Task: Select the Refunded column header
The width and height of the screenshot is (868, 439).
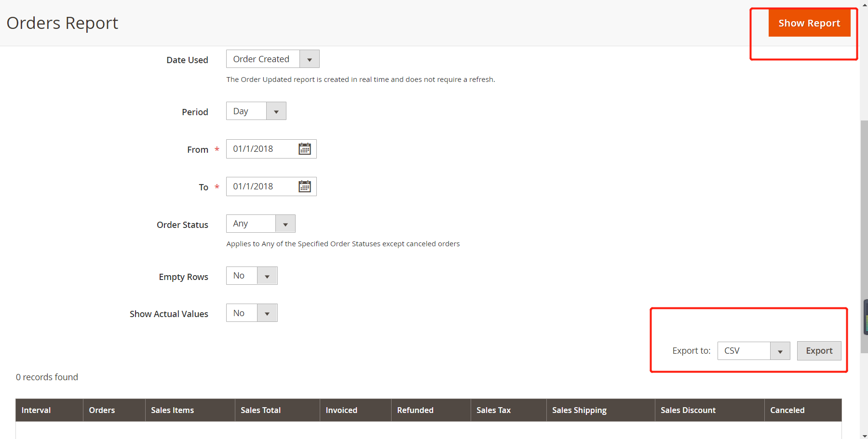Action: (x=415, y=410)
